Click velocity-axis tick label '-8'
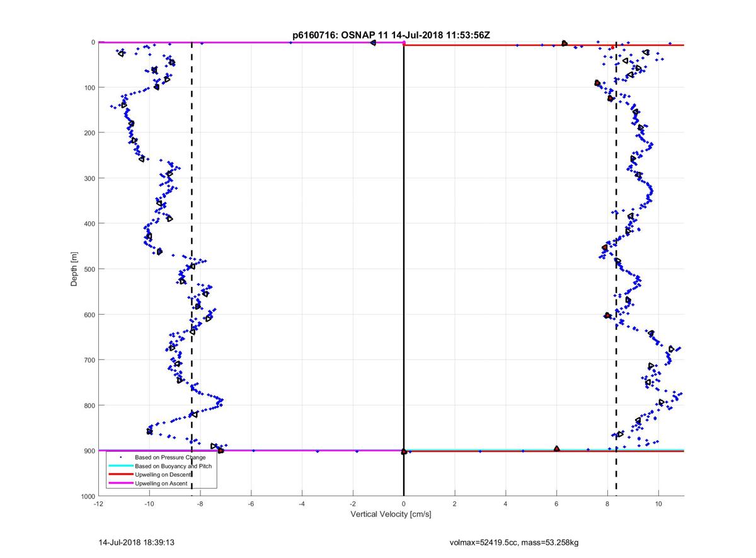This screenshot has height=558, width=756. coord(200,504)
